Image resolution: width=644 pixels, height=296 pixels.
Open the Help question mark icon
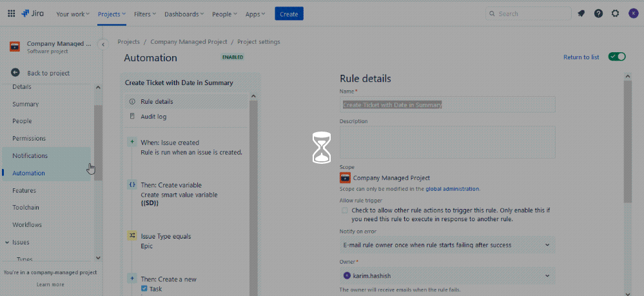(598, 14)
